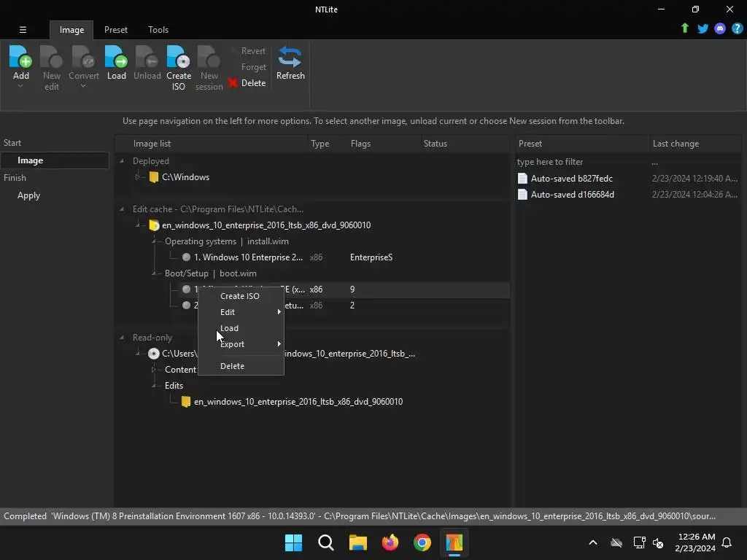The width and height of the screenshot is (747, 560).
Task: Click the New edit toolbar icon
Action: pos(52,56)
